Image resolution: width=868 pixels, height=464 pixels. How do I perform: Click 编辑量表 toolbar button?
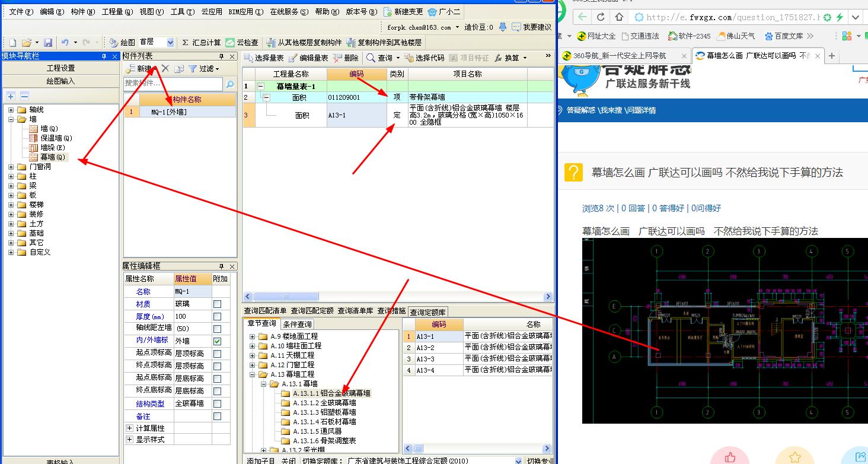308,58
